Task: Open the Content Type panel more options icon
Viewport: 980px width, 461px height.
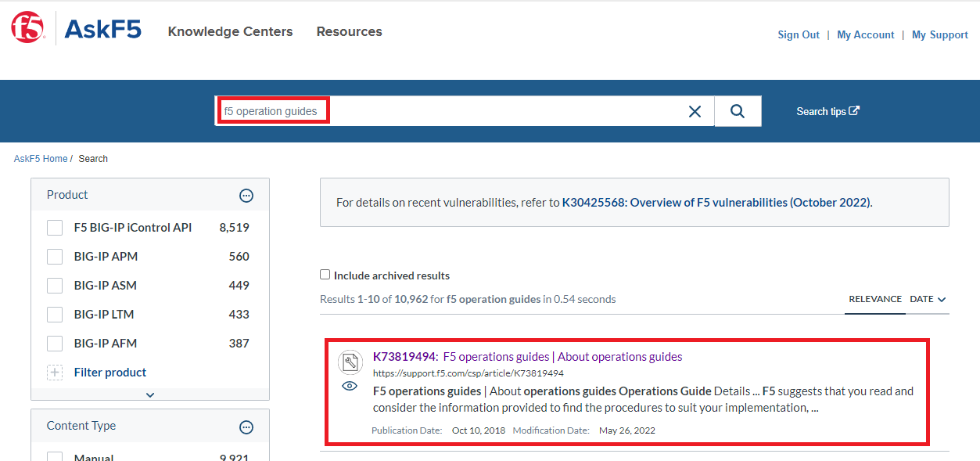Action: point(246,427)
